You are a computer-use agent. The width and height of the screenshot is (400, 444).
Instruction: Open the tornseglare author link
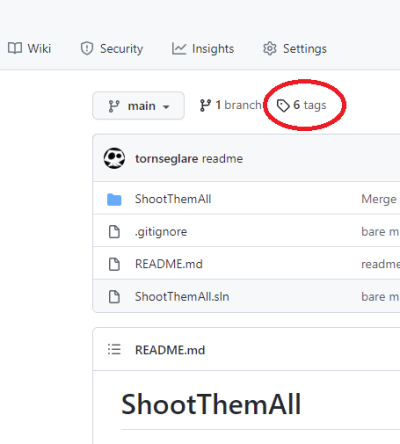tap(167, 159)
